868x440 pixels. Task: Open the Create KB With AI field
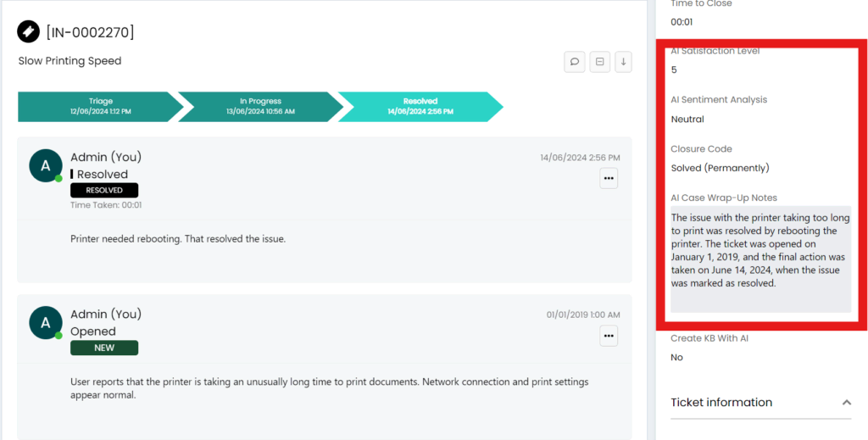coord(676,358)
